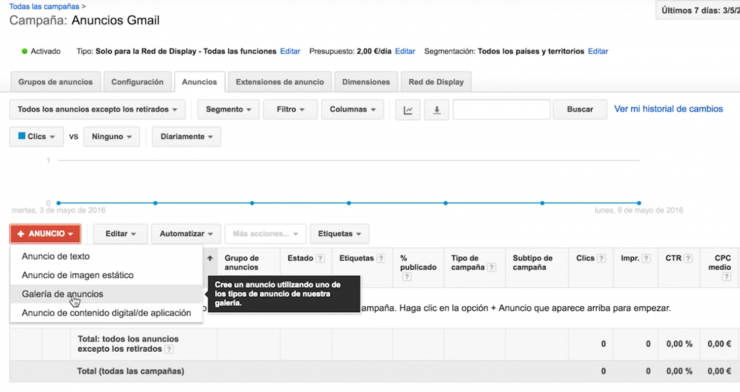
Task: Choose Galería de anuncios from menu
Action: [x=107, y=294]
